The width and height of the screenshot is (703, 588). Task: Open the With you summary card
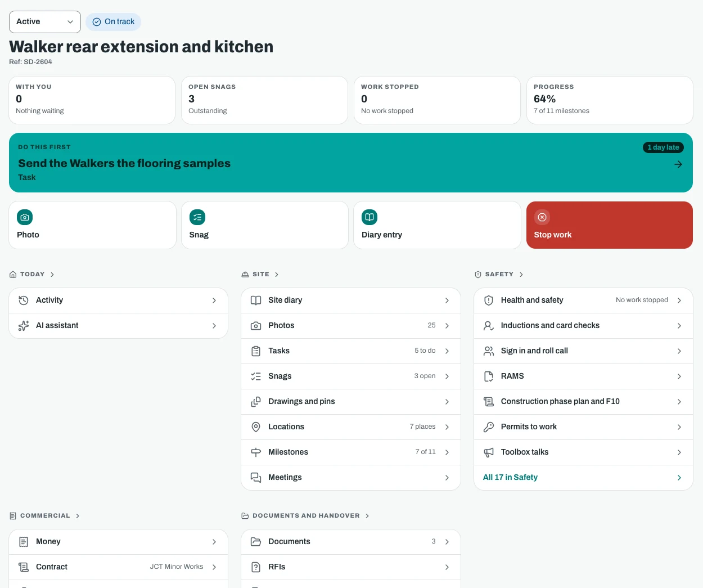(92, 100)
